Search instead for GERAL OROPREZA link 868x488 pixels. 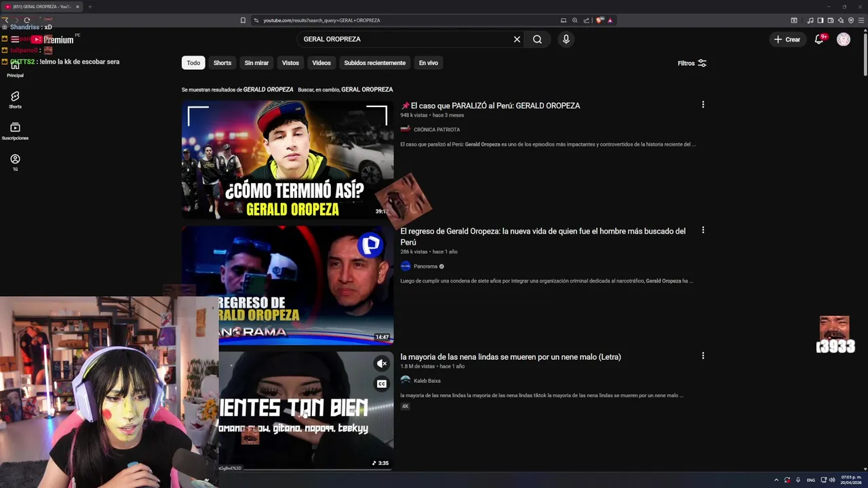coord(367,89)
